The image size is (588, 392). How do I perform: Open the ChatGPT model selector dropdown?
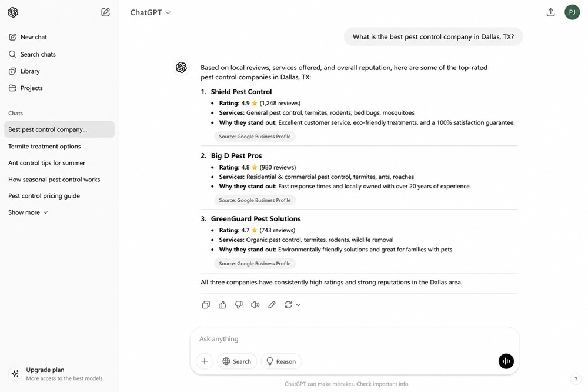click(151, 12)
